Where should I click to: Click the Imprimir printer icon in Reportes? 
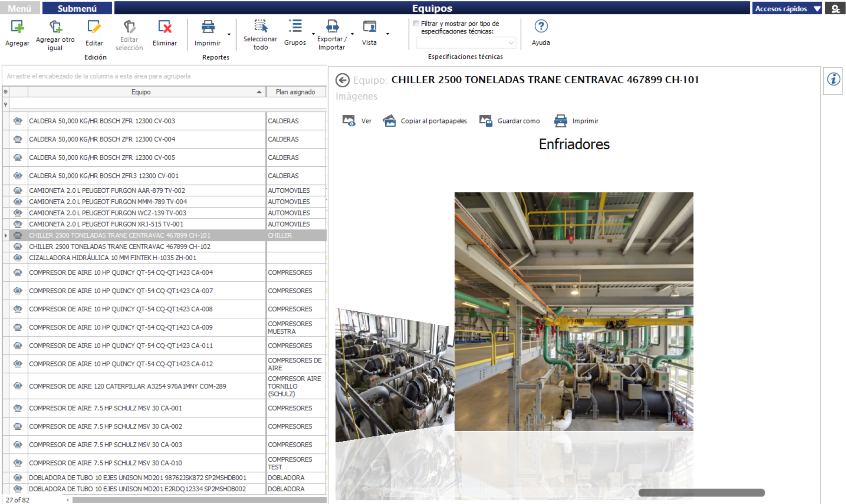click(208, 27)
